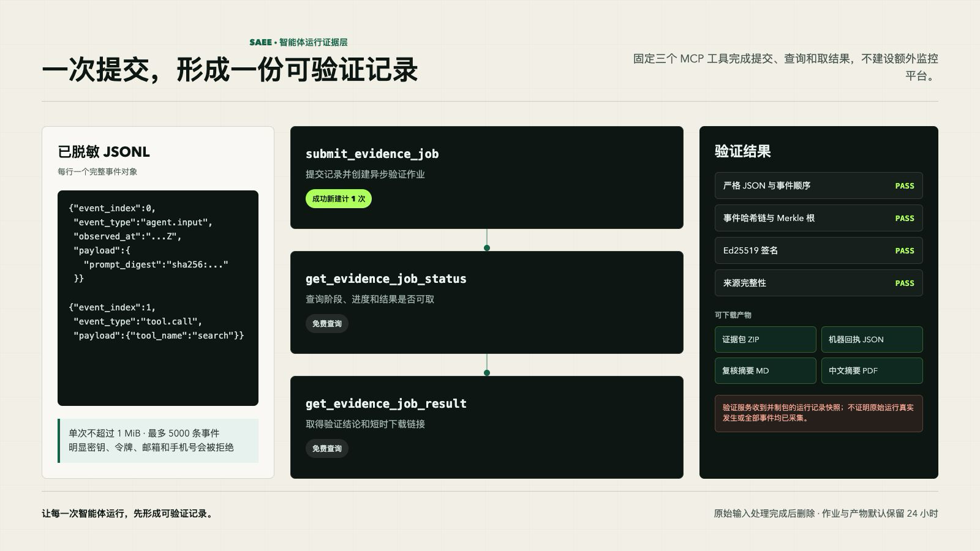The width and height of the screenshot is (980, 551).
Task: Click the "payload":{"tool_name":"search"}} line
Action: pos(159,335)
